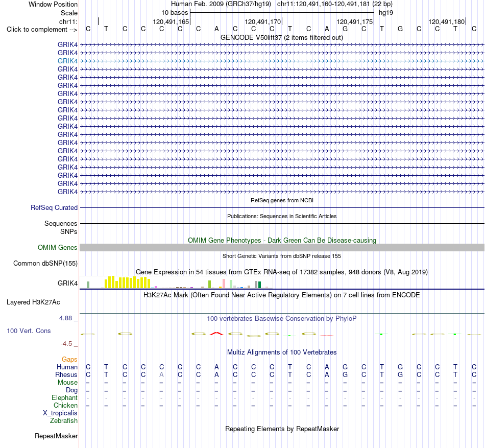Click the RepeatMasker track label
485x448 pixels.
(x=56, y=436)
